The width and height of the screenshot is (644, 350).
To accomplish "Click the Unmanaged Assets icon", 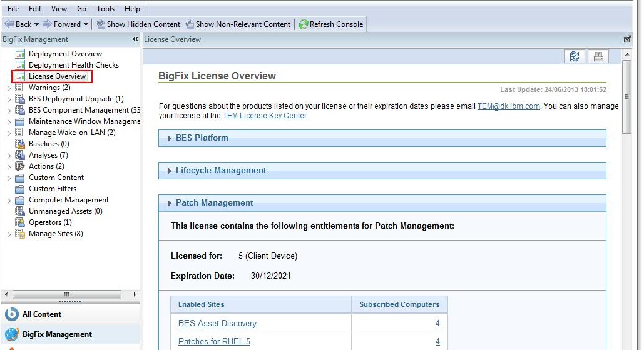I will point(20,211).
